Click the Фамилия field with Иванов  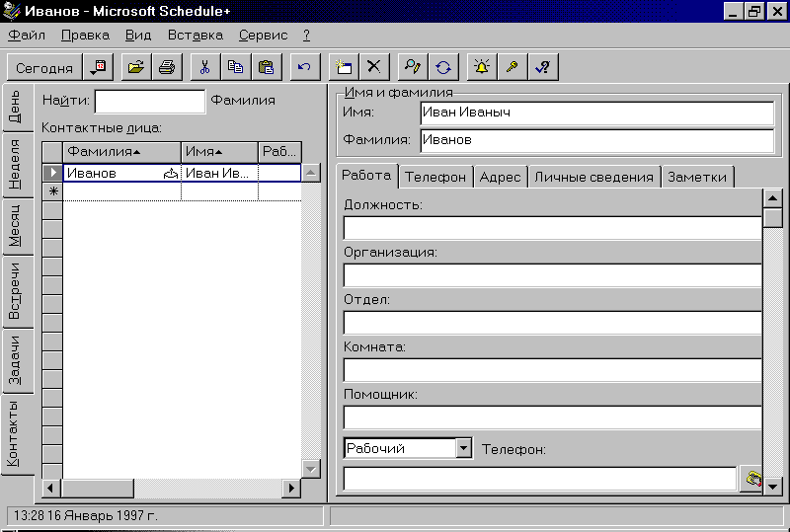click(x=597, y=140)
